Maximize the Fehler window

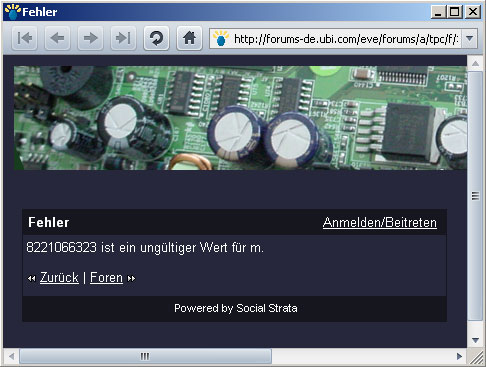[x=455, y=12]
